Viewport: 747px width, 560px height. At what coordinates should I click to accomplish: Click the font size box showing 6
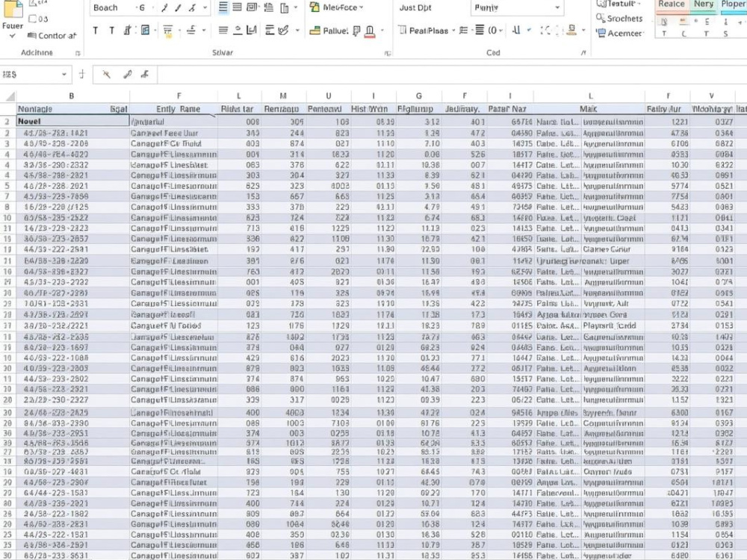click(x=141, y=7)
